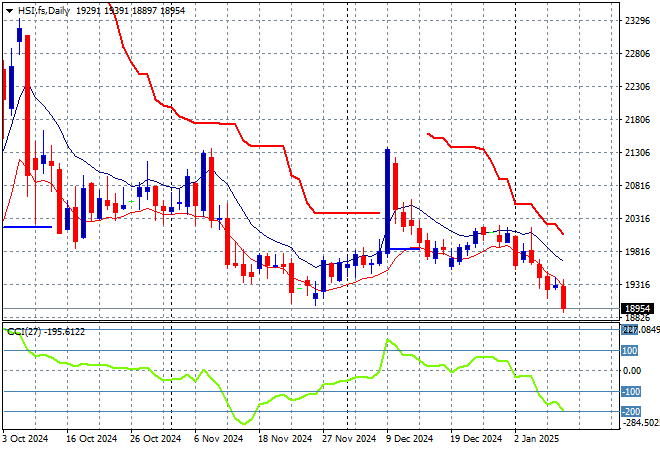Image resolution: width=660 pixels, height=450 pixels.
Task: Click the blue horizontal line segment after 9 Dec spike
Action: (x=403, y=248)
